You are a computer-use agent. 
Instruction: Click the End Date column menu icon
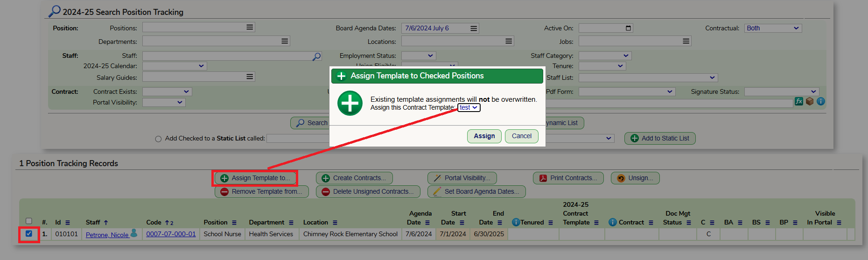[x=500, y=223]
